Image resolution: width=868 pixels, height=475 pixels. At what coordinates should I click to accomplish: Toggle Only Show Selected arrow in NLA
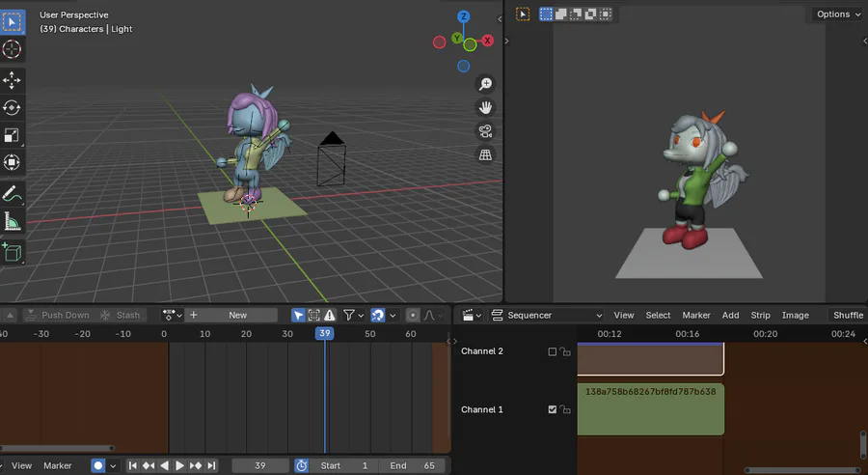[x=298, y=316]
